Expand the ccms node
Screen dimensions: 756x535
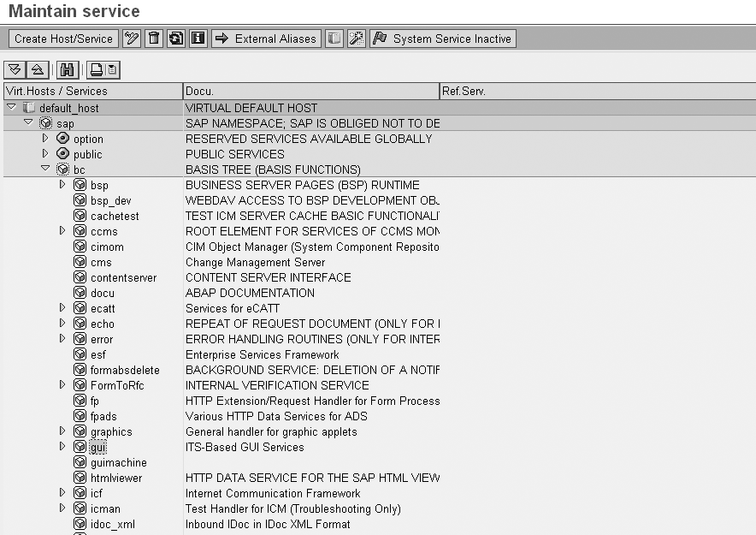pyautogui.click(x=62, y=231)
